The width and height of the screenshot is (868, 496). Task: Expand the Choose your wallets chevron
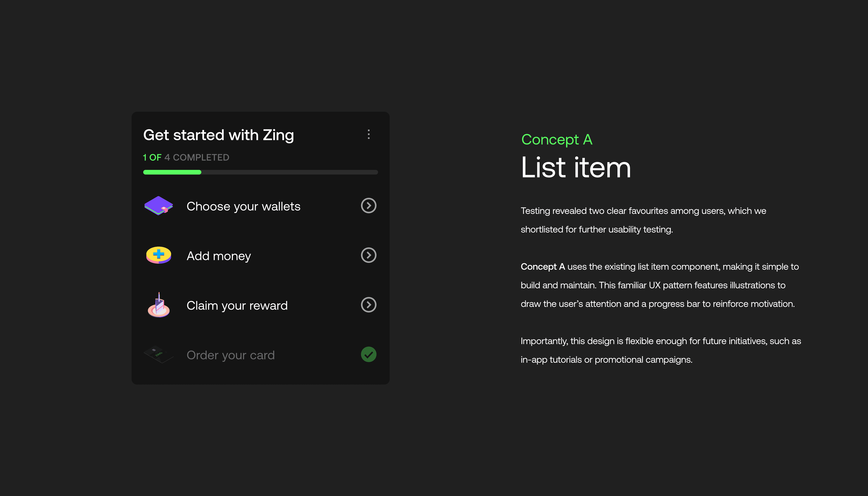click(368, 206)
